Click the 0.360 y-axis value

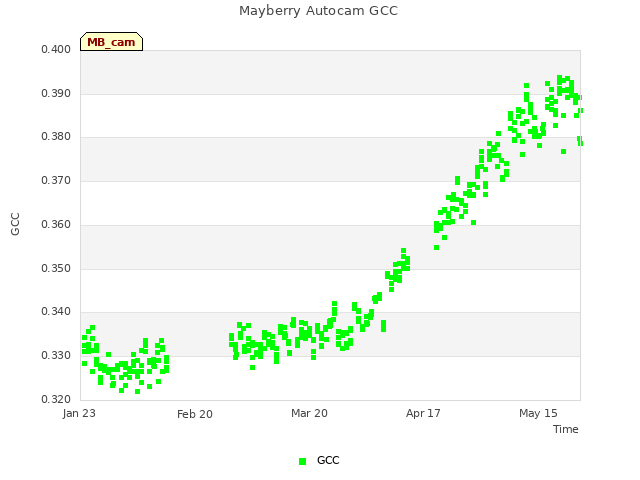(56, 224)
